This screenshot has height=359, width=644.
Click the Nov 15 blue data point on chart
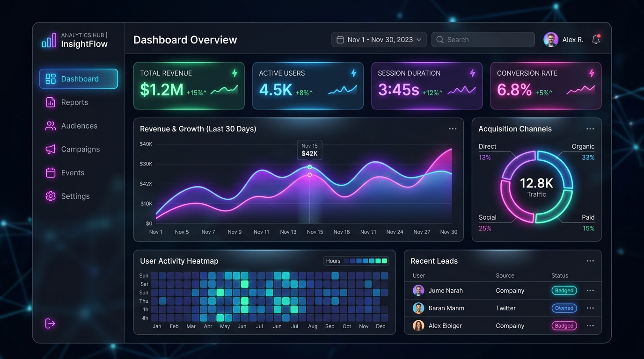(310, 167)
